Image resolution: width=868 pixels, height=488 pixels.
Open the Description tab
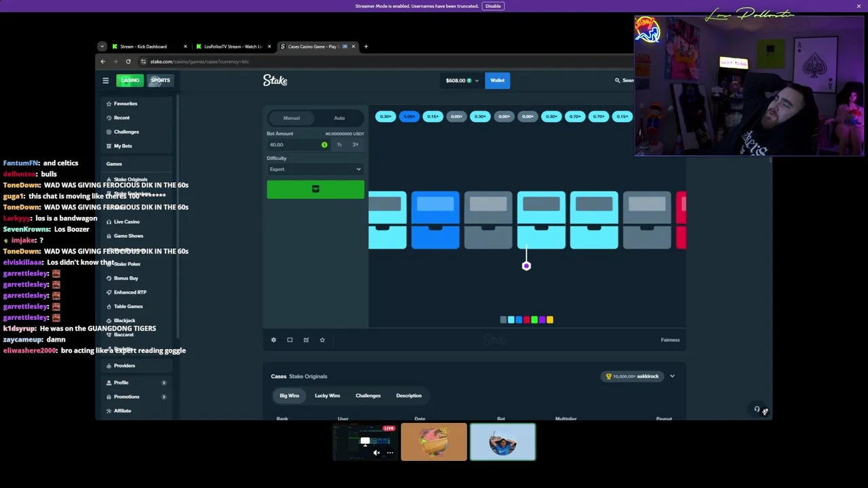click(x=409, y=396)
